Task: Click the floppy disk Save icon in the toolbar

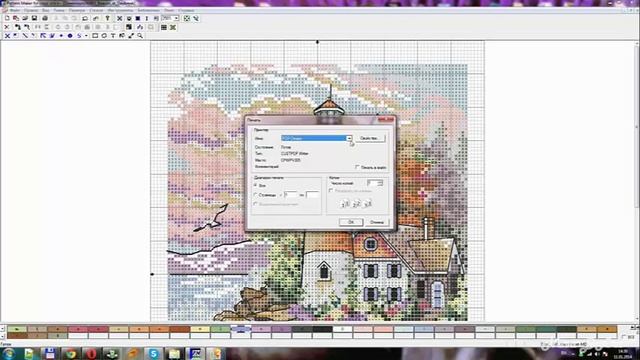Action: (x=34, y=18)
